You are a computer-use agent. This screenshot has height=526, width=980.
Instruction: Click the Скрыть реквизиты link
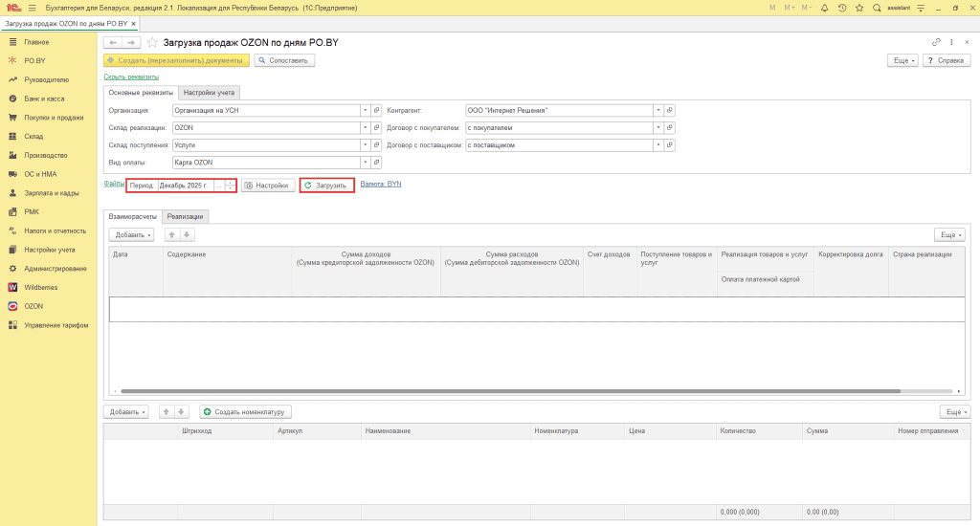point(131,77)
